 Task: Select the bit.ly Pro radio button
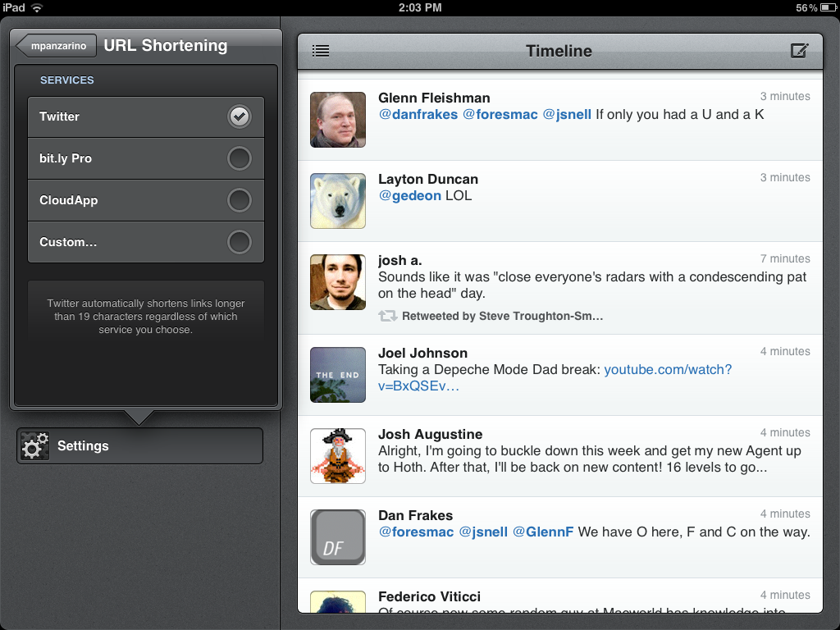tap(239, 158)
